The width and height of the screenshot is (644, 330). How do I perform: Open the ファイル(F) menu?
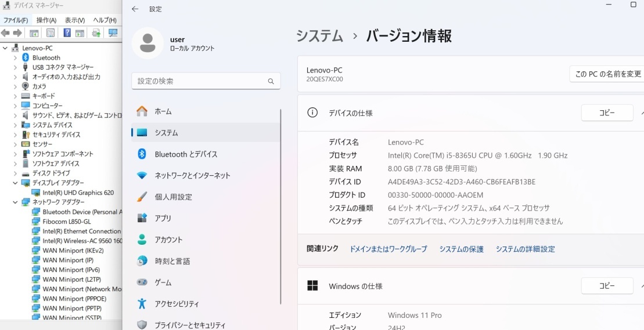click(x=16, y=20)
